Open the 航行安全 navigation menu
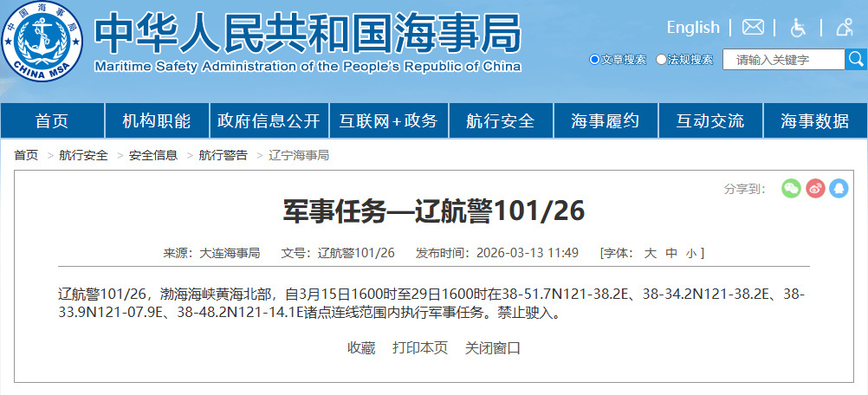The image size is (868, 395). click(501, 120)
